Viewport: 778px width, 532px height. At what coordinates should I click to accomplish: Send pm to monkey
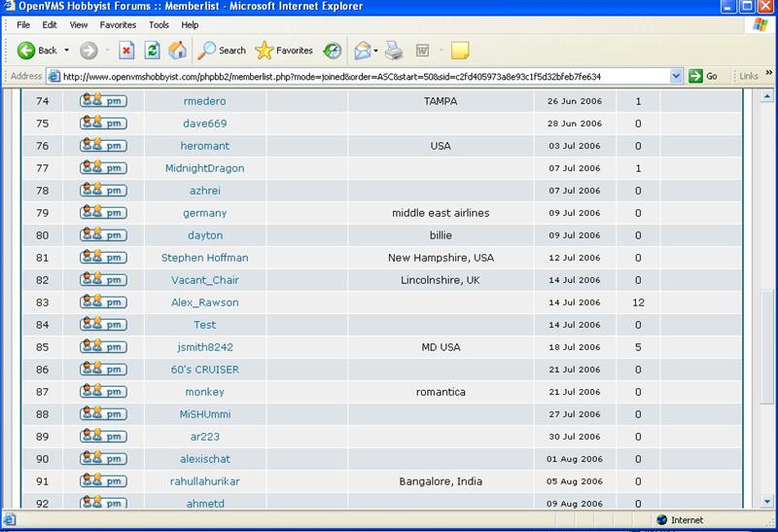coord(103,391)
